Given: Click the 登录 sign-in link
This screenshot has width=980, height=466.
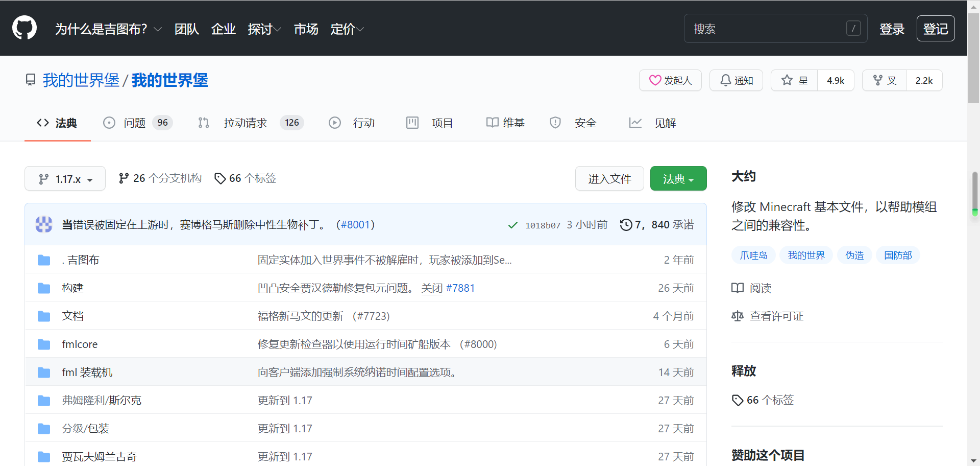Looking at the screenshot, I should click(892, 29).
